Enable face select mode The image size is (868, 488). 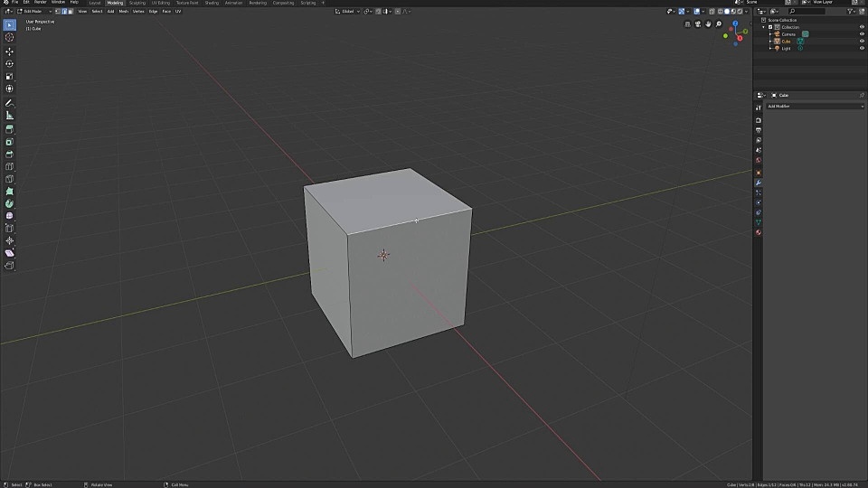click(71, 11)
